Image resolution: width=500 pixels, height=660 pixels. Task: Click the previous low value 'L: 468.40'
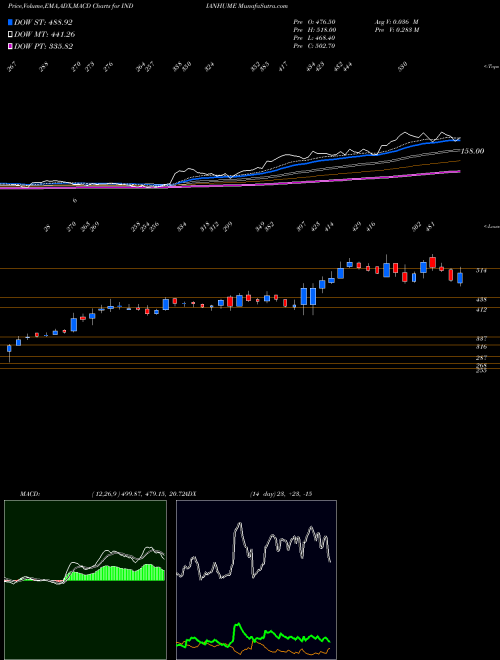[x=320, y=38]
